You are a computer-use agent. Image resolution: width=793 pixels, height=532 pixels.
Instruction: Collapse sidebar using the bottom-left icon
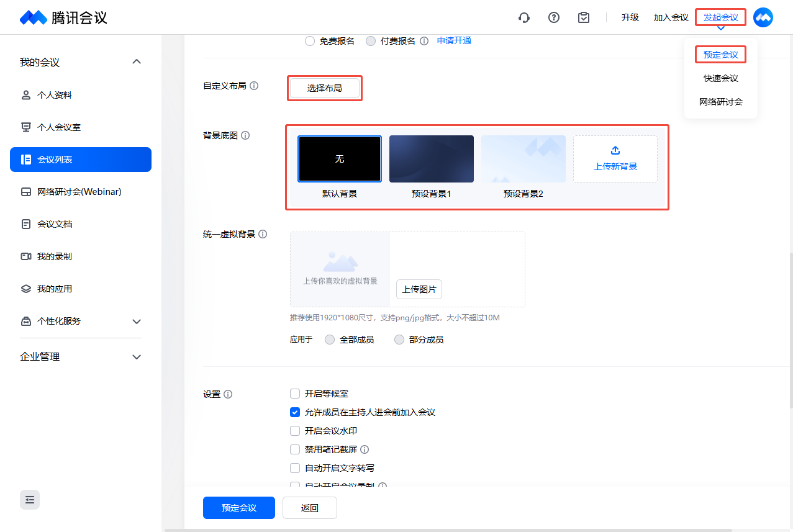[30, 500]
